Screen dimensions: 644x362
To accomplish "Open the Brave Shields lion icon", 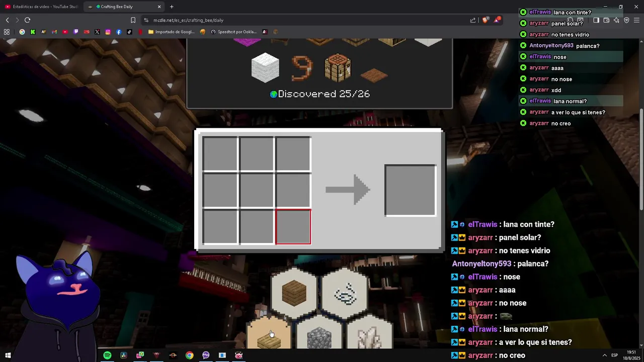I will 485,20.
